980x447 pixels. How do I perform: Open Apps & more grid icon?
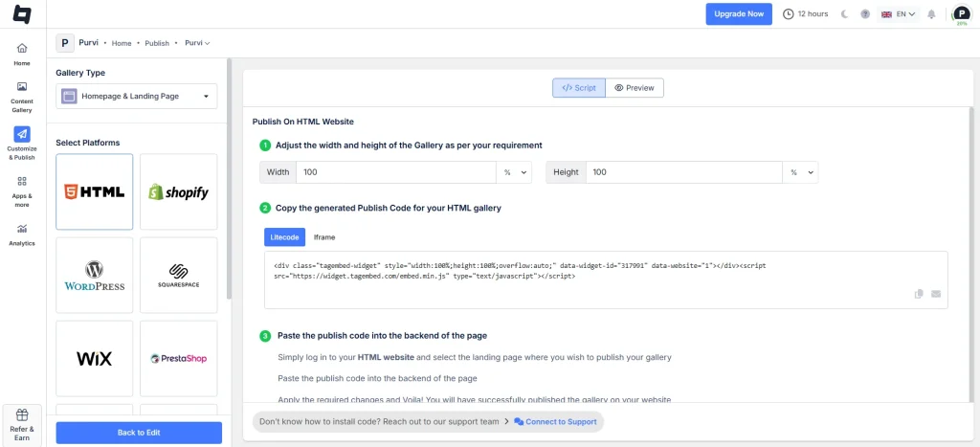tap(22, 181)
